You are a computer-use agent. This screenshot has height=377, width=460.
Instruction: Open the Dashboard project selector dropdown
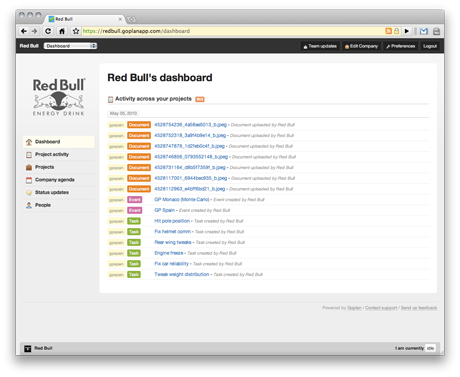[x=70, y=46]
